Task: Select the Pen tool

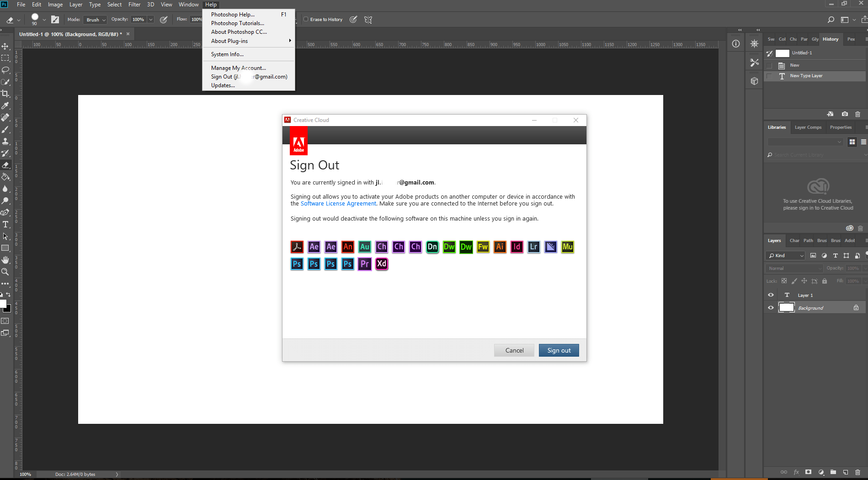Action: pyautogui.click(x=5, y=212)
